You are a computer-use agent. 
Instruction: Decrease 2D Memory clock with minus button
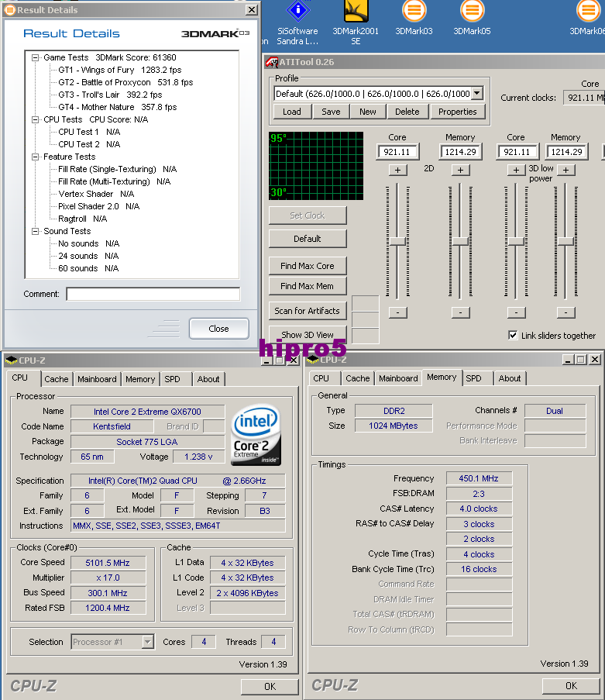460,312
